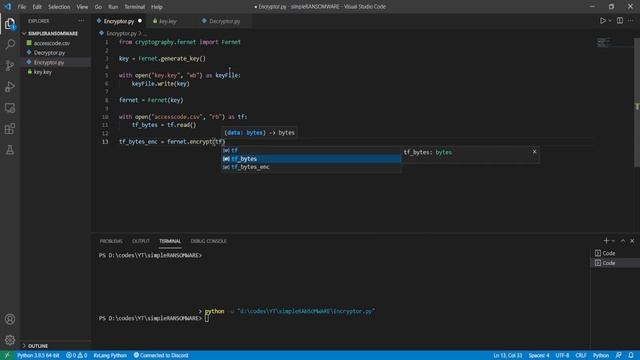Select Encryptor.py in explorer
The height and width of the screenshot is (360, 640).
pyautogui.click(x=56, y=62)
